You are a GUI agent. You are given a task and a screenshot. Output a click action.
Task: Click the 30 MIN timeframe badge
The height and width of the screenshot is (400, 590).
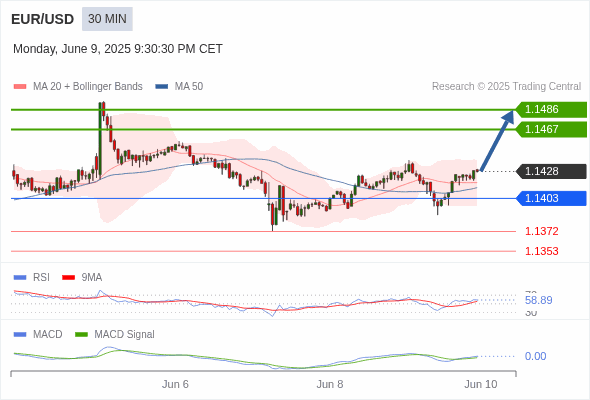click(x=107, y=19)
